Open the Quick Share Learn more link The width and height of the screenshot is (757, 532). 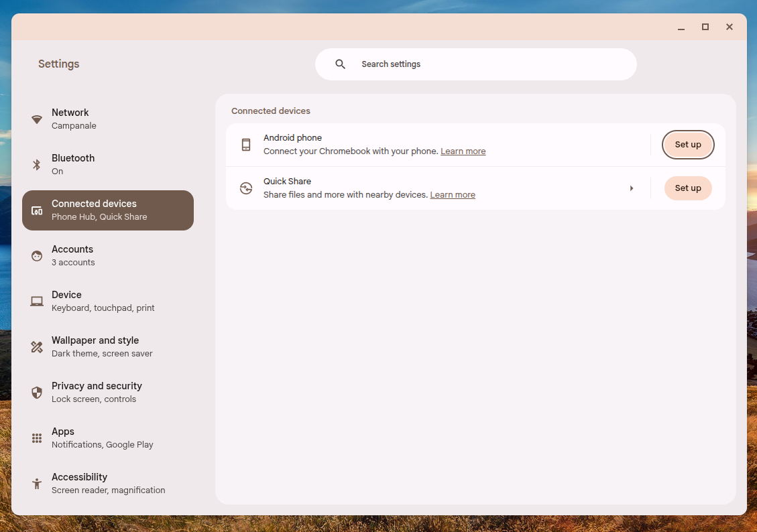453,194
